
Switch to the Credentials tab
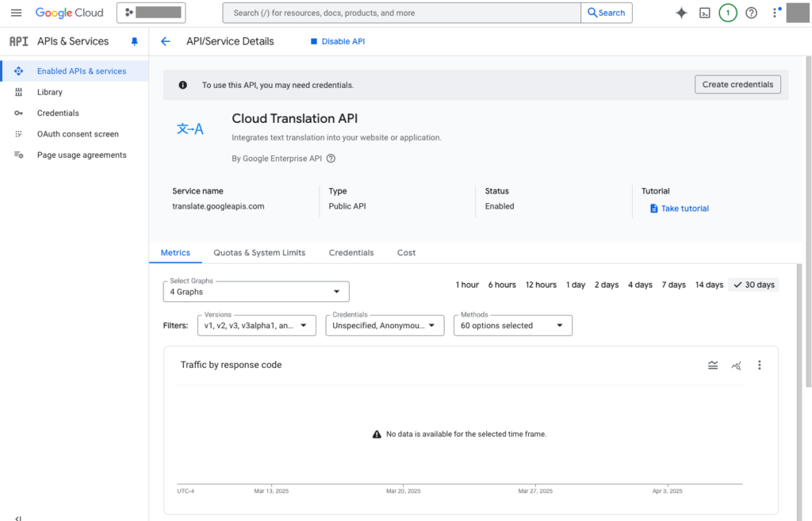point(351,253)
